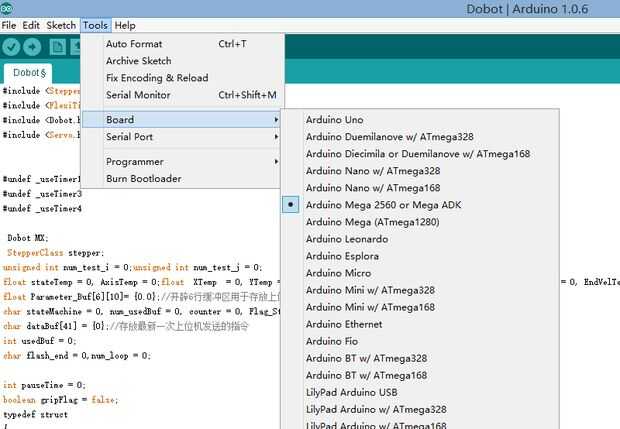Choose Auto Format from Tools menu
This screenshot has width=620, height=429.
click(182, 44)
